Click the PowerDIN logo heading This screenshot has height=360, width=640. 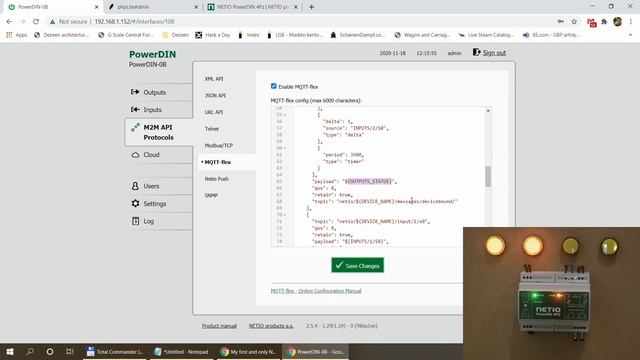(153, 54)
